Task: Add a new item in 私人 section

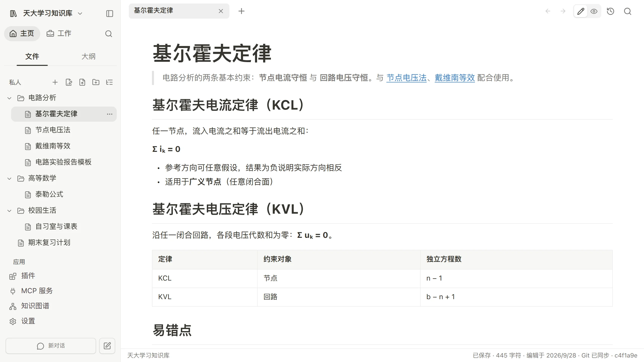Action: click(55, 82)
